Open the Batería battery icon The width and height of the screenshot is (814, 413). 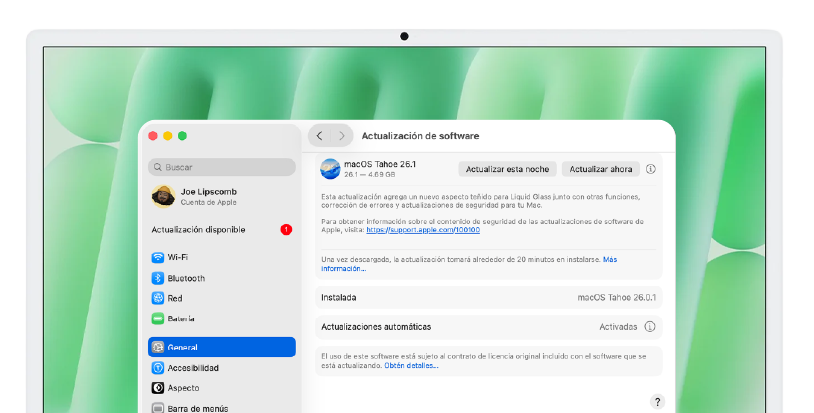[x=158, y=318]
